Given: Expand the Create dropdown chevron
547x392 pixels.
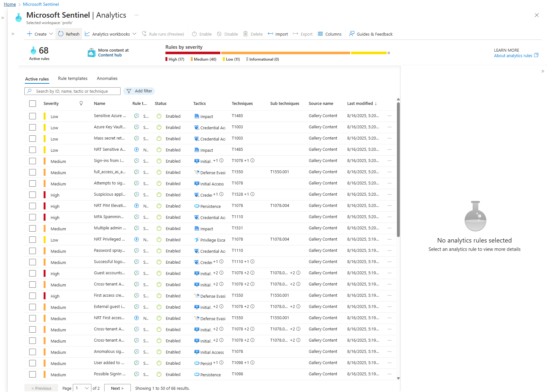Looking at the screenshot, I should 51,34.
